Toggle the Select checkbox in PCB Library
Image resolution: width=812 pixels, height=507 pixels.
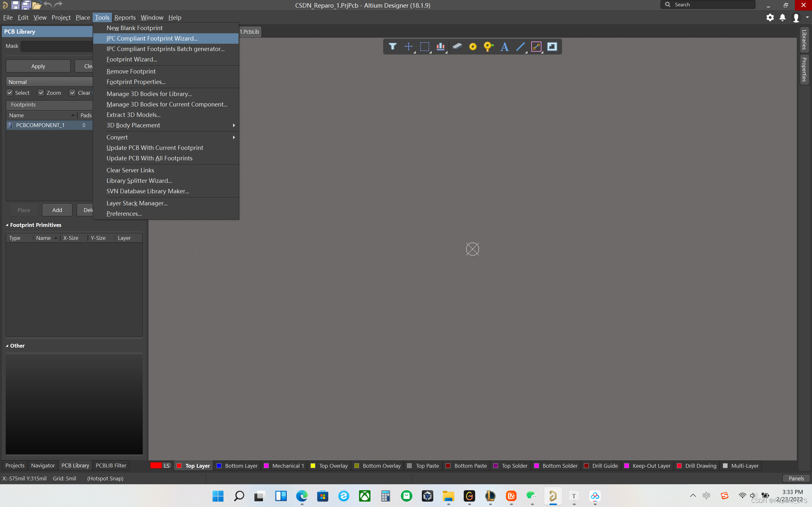click(9, 92)
